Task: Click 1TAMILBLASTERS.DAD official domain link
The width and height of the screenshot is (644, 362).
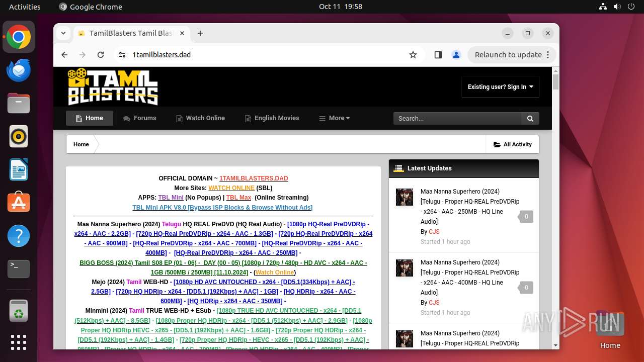Action: click(x=254, y=178)
